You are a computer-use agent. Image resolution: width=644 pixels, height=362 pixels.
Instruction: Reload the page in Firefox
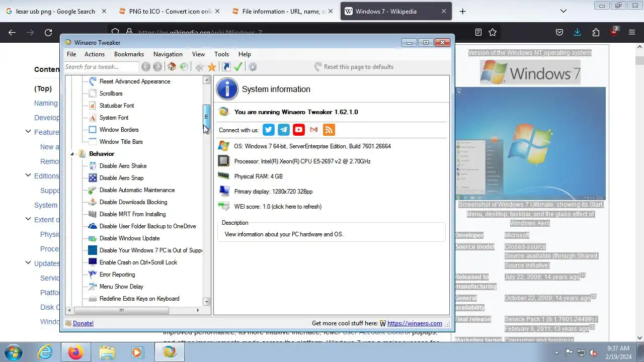[48, 32]
